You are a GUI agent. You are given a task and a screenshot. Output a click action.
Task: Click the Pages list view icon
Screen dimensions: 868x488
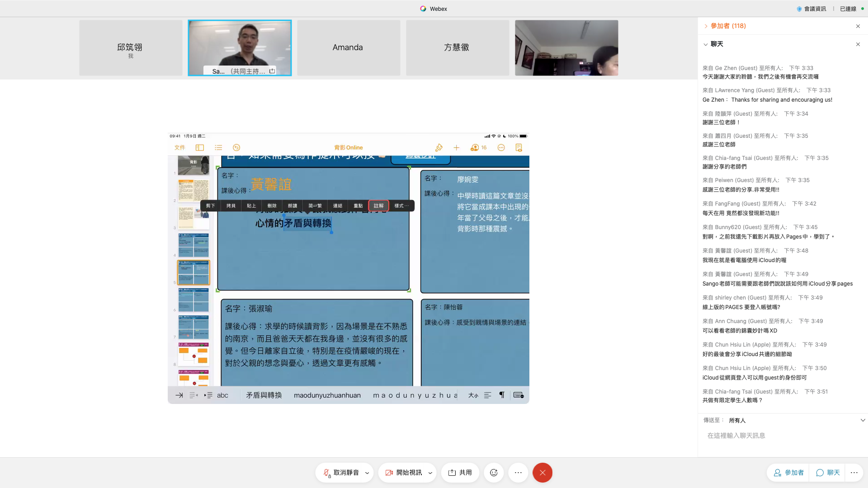(218, 148)
